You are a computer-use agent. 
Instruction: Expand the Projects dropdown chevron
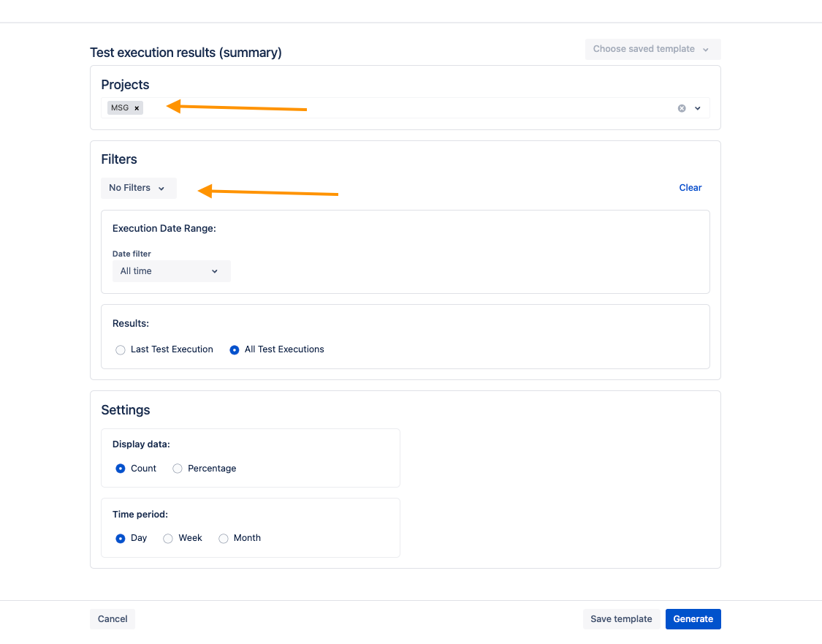click(x=698, y=108)
